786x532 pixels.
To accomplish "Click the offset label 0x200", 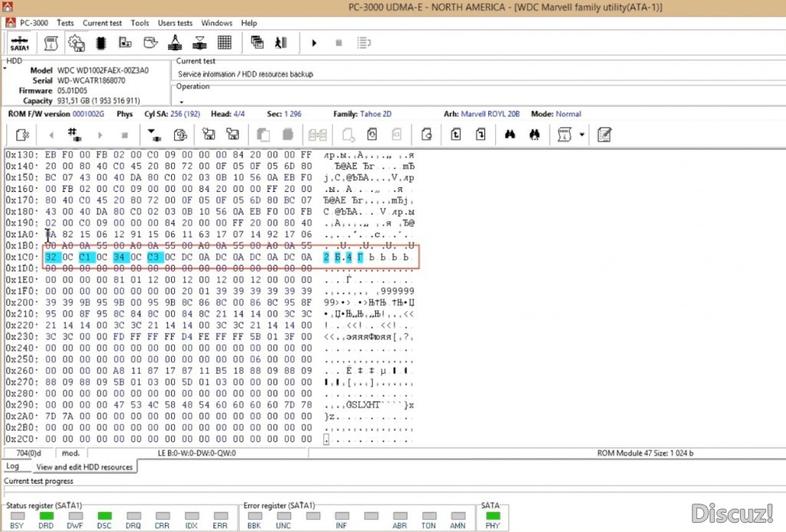I will 21,302.
